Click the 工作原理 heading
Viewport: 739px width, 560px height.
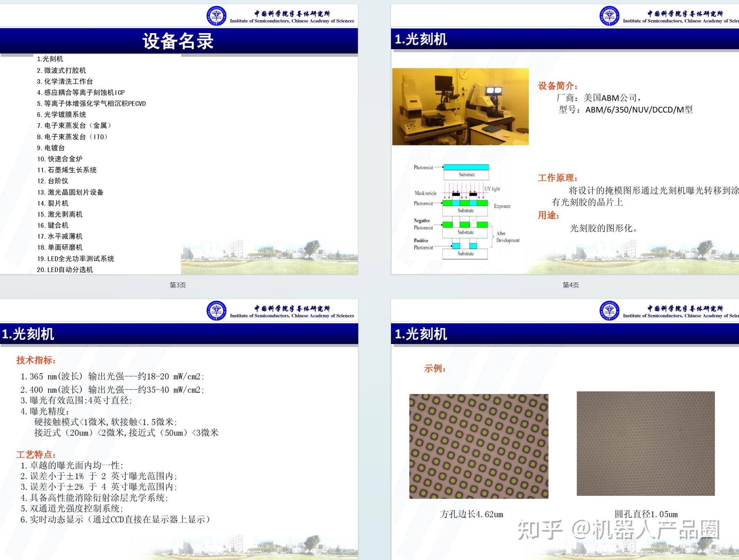coord(558,178)
